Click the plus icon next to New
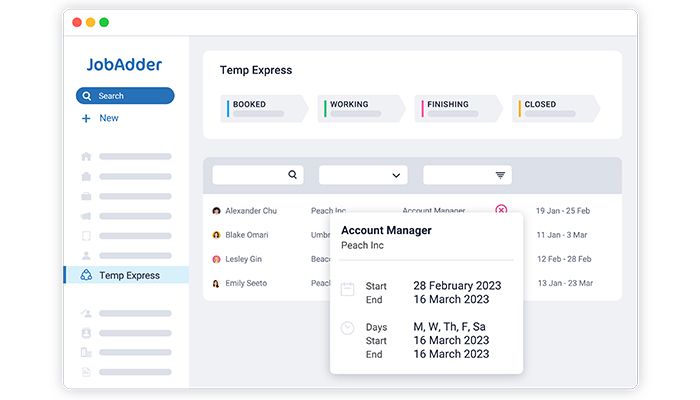700x400 pixels. tap(86, 118)
